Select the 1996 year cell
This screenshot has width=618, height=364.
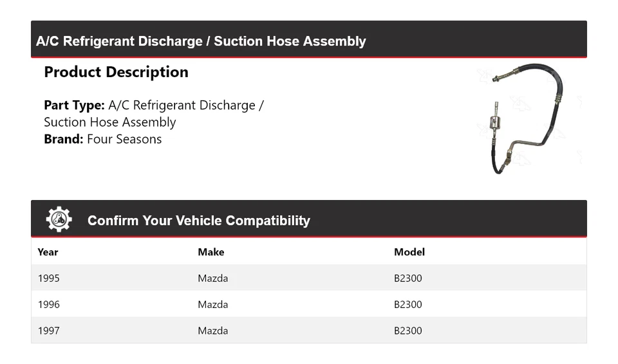coord(48,304)
